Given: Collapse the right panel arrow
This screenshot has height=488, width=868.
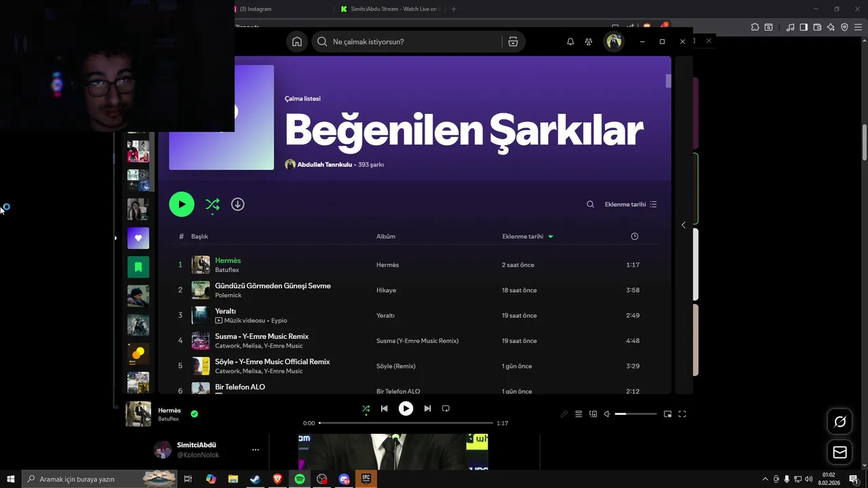Looking at the screenshot, I should (x=683, y=225).
